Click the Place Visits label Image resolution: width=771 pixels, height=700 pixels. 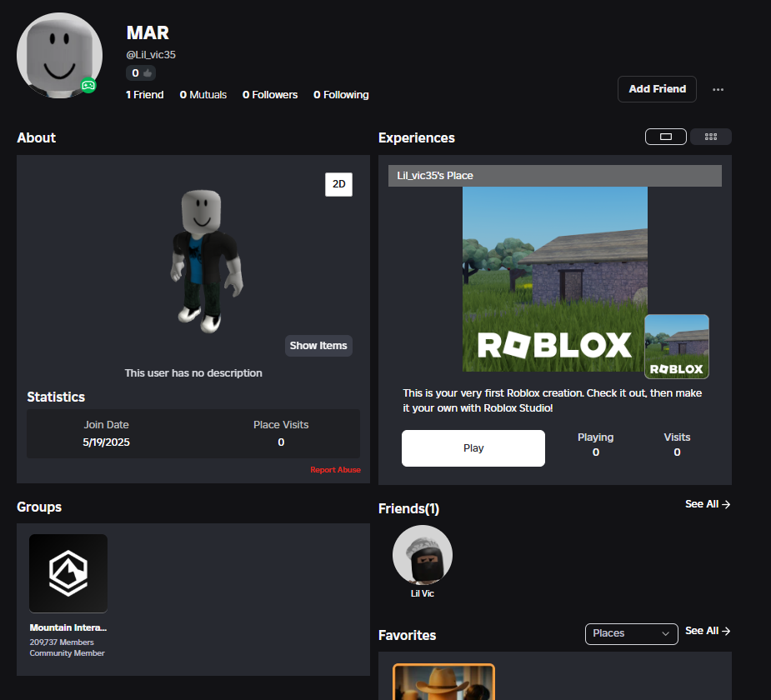[281, 425]
